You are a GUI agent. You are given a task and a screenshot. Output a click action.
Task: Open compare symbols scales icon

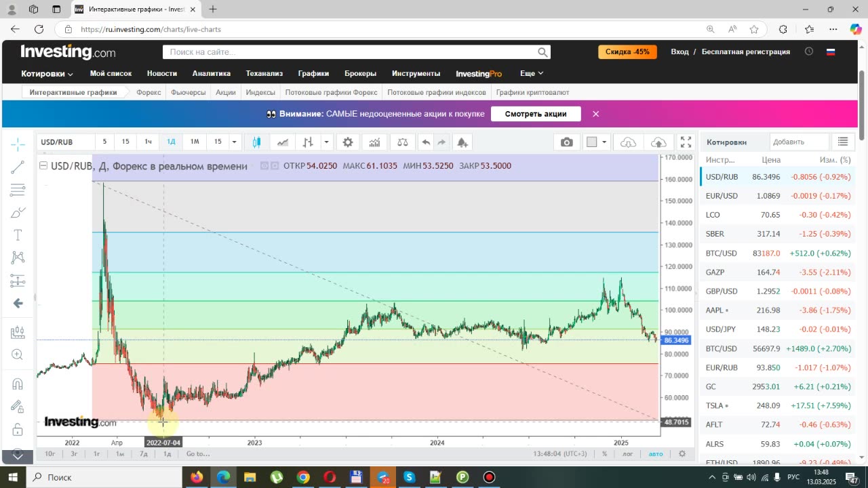click(x=403, y=142)
